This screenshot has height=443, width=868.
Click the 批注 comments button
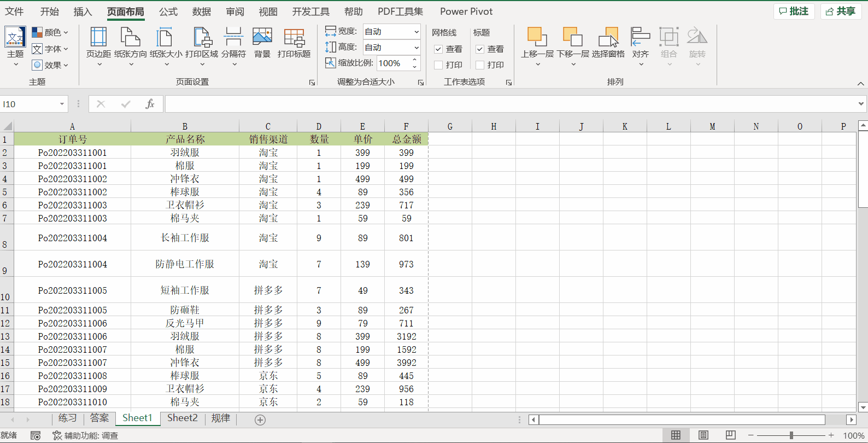click(x=794, y=11)
